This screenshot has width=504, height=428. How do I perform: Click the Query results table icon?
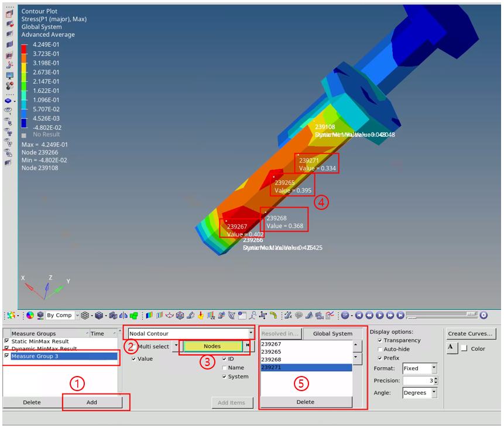point(242,315)
